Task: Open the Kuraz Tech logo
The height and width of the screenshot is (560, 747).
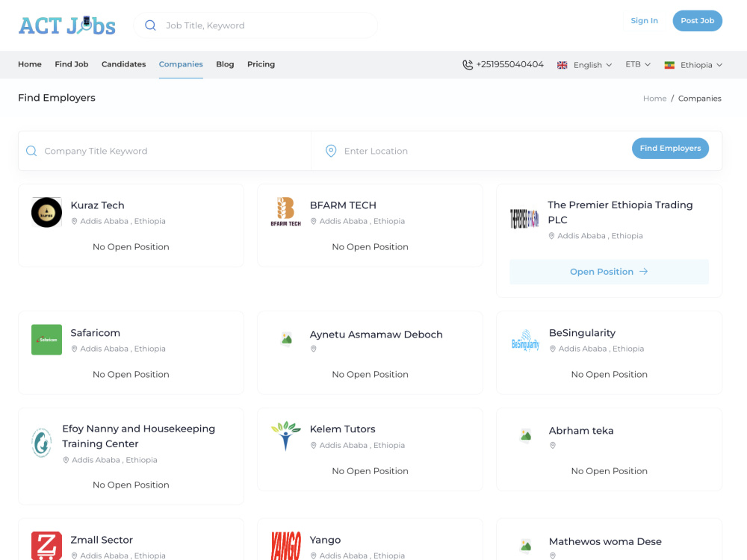Action: pyautogui.click(x=46, y=212)
